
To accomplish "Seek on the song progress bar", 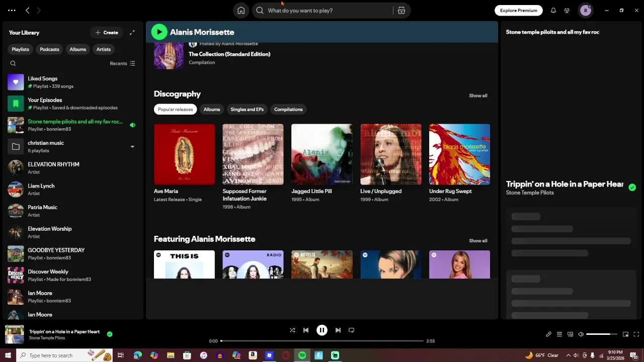I will pyautogui.click(x=322, y=341).
